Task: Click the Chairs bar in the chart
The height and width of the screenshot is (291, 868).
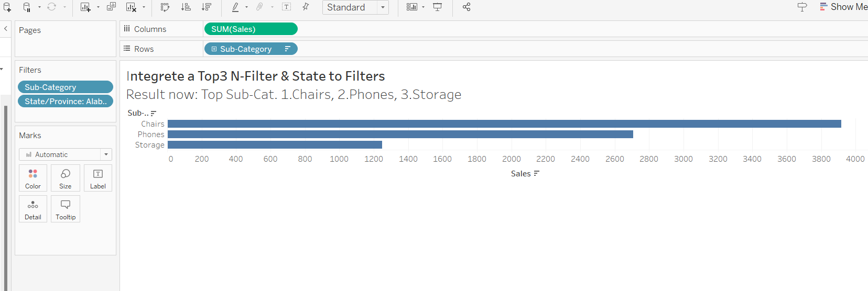Action: click(503, 124)
